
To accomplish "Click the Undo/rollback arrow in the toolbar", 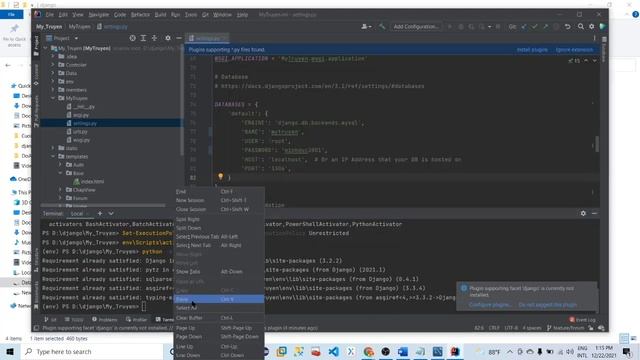I will point(567,27).
